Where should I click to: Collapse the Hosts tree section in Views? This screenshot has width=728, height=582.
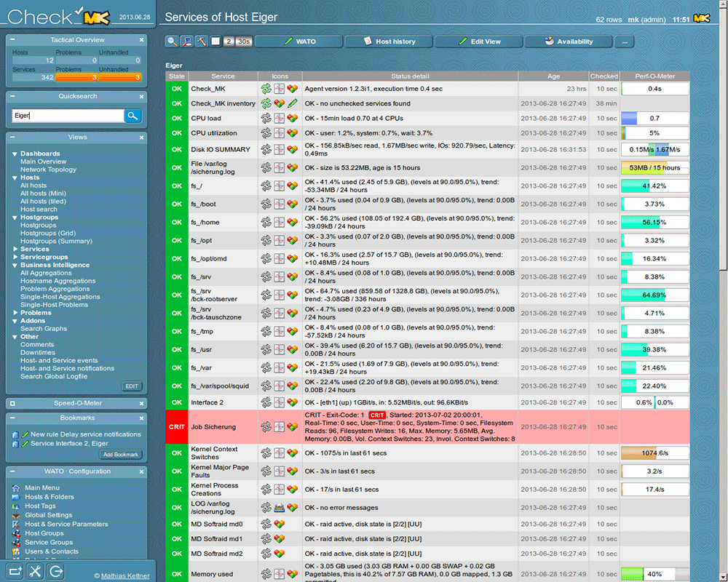(x=15, y=178)
